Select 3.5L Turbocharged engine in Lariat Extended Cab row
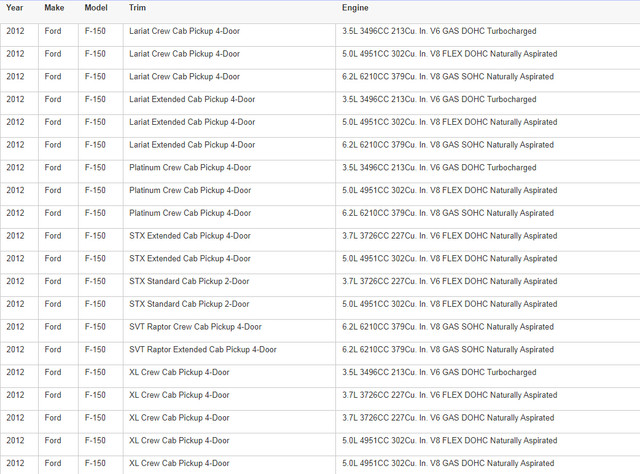Screen dimensions: 640x474 click(x=439, y=99)
